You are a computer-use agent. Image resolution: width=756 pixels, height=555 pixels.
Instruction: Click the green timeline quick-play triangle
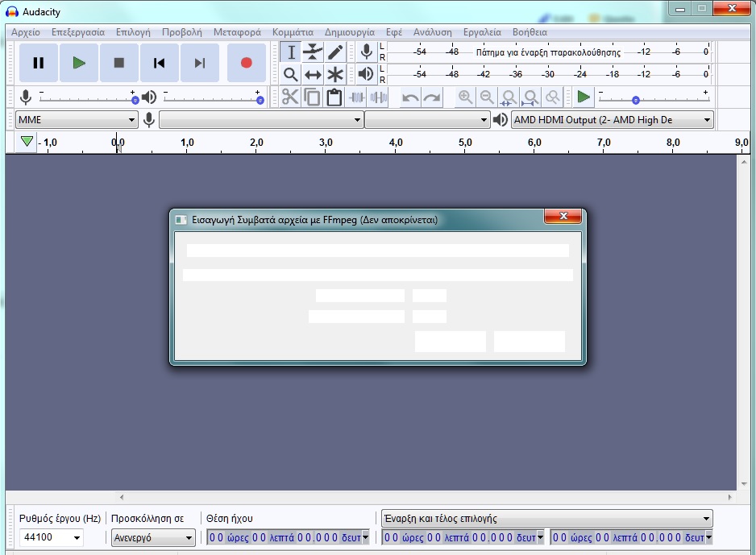coord(27,142)
